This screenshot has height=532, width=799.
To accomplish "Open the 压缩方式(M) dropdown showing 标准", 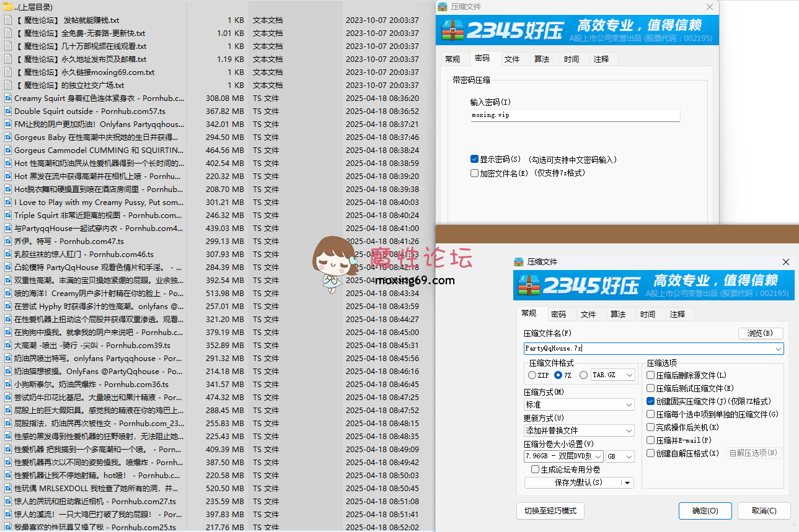I will point(578,404).
